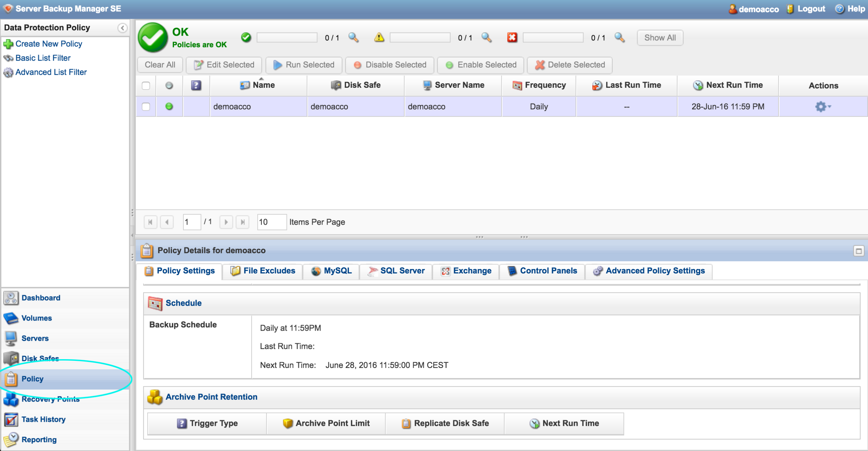Screen dimensions: 868x451
Task: Tick the checkbox for the demoacco policy row
Action: [x=146, y=106]
